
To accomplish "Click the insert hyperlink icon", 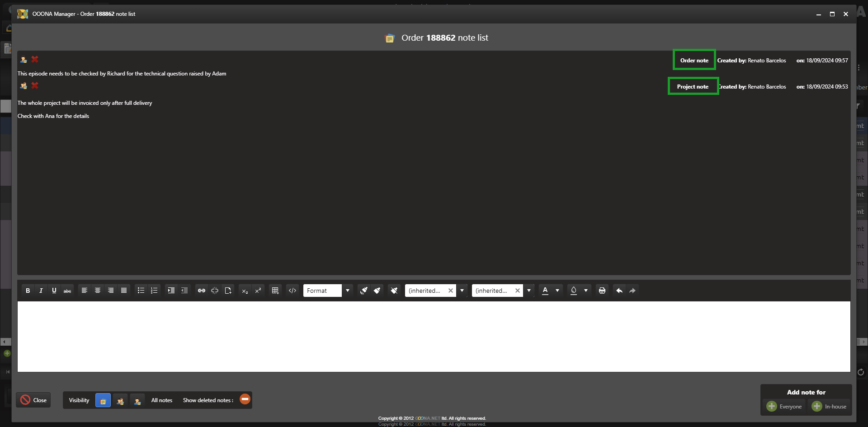I will 202,291.
